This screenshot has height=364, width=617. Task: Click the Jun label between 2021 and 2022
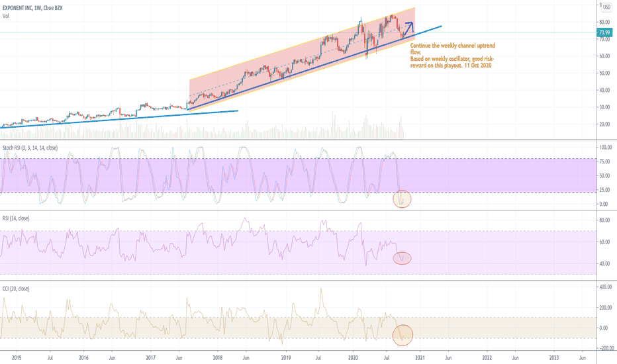(448, 357)
